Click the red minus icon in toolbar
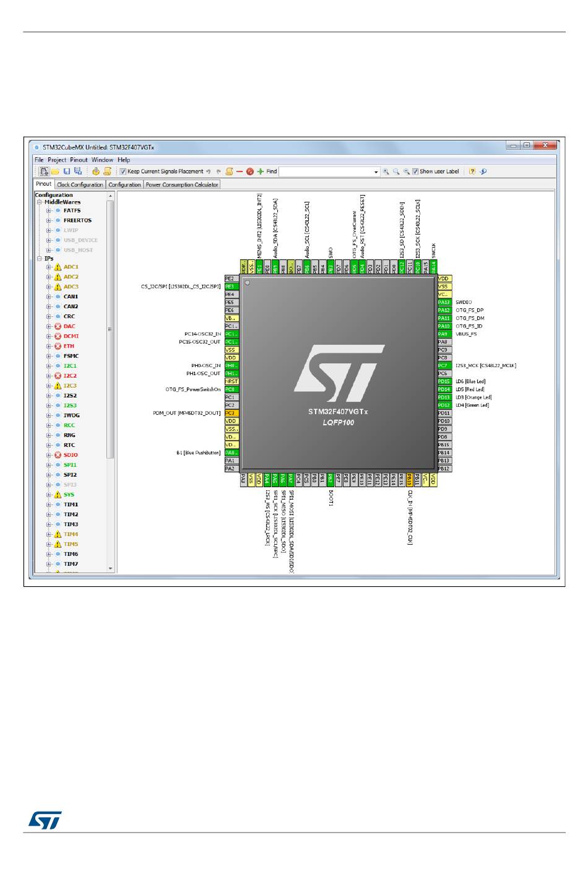The height and width of the screenshot is (879, 588). tap(240, 171)
